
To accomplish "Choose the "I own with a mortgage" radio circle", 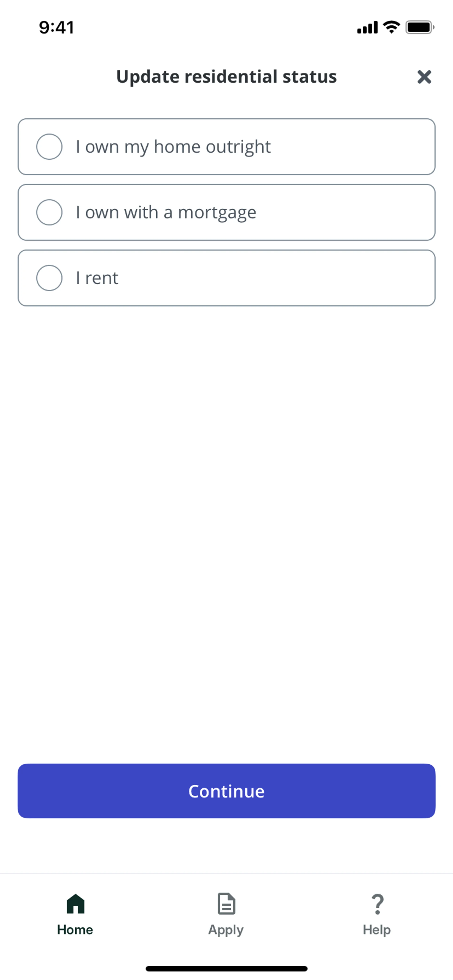I will pyautogui.click(x=50, y=212).
